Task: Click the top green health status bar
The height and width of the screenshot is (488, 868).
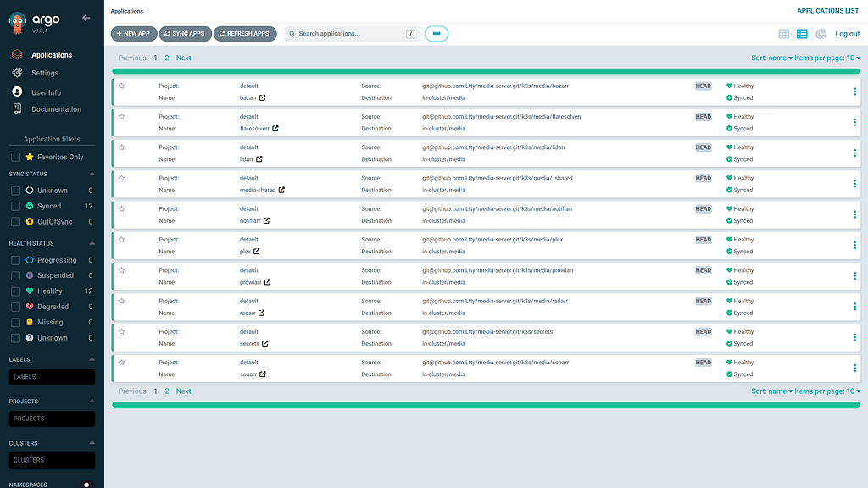Action: pyautogui.click(x=486, y=71)
